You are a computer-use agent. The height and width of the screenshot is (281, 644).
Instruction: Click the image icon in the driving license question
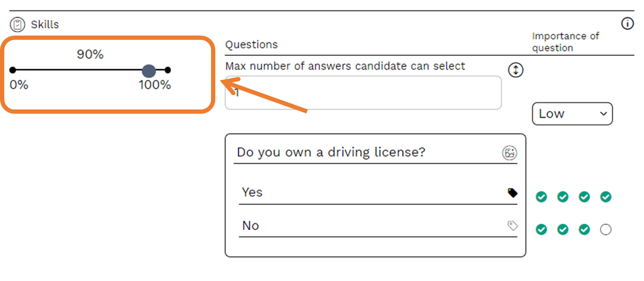(x=510, y=153)
